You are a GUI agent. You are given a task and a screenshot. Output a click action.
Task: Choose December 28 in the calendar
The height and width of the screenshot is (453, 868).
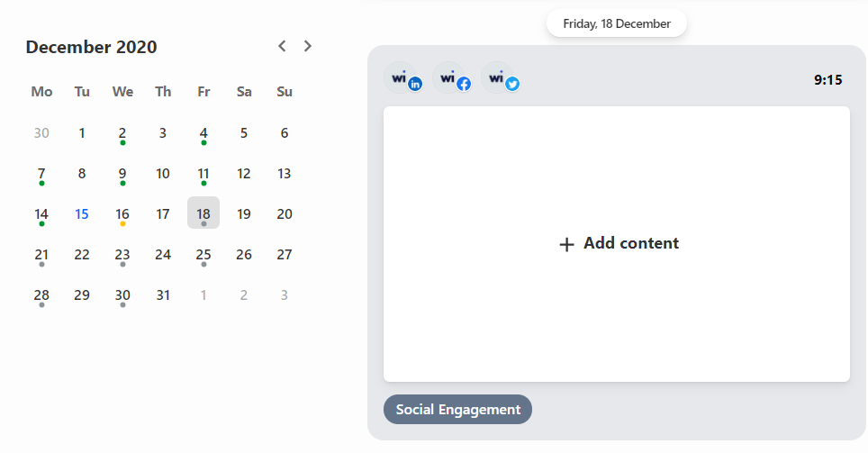[41, 294]
